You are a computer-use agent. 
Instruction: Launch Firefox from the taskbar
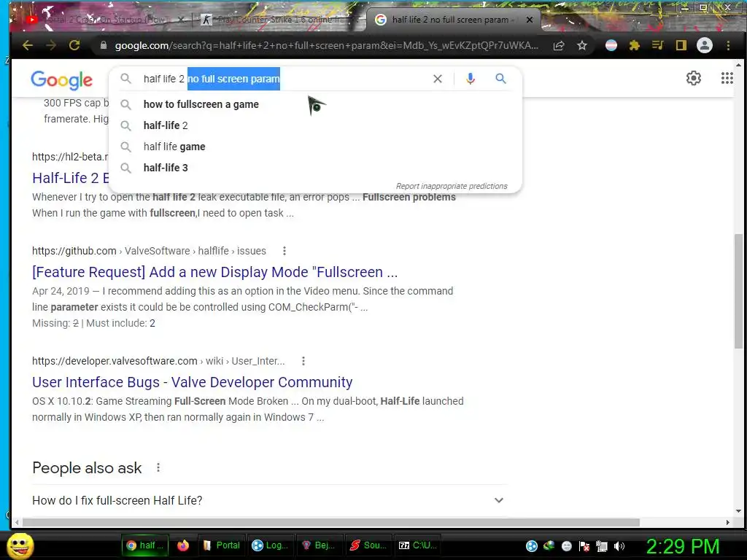[183, 545]
